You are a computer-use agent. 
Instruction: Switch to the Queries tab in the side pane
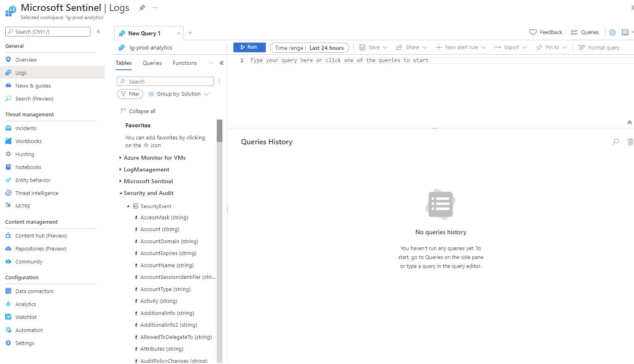[152, 63]
